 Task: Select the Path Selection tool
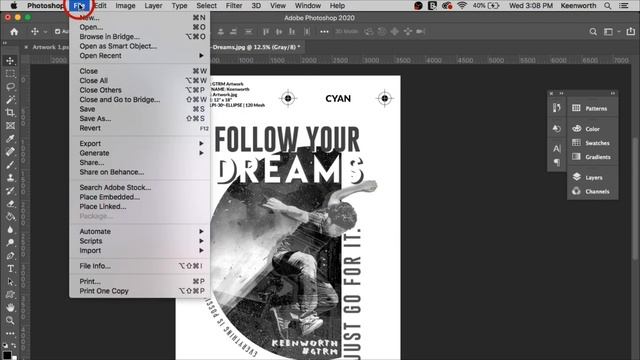10,282
